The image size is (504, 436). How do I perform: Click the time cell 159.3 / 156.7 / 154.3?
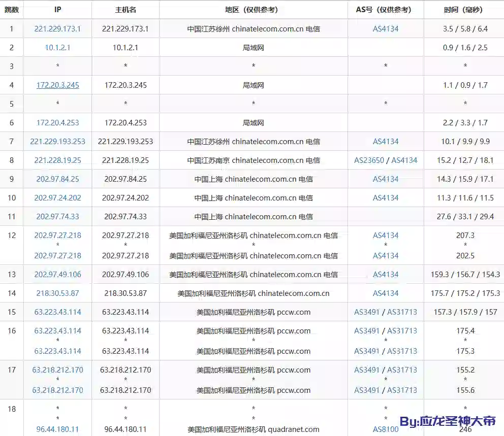click(465, 275)
